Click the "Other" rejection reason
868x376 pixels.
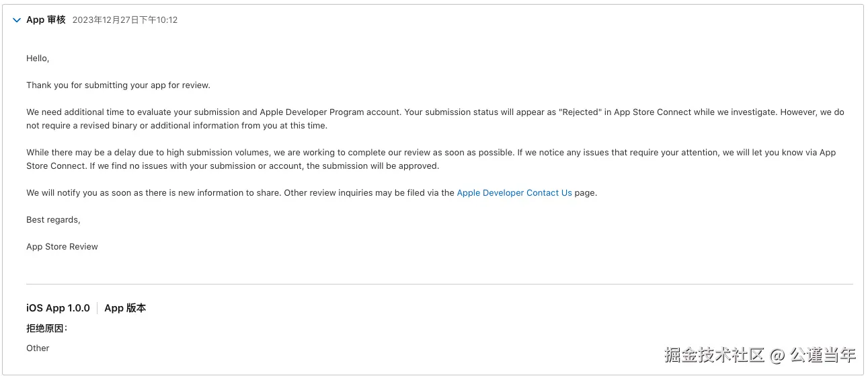coord(38,348)
